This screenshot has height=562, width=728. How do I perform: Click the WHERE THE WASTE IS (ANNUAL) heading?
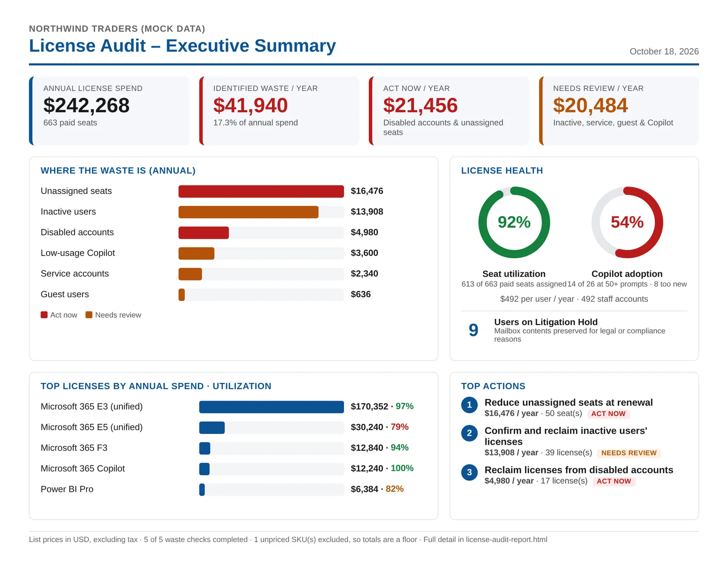pyautogui.click(x=118, y=171)
